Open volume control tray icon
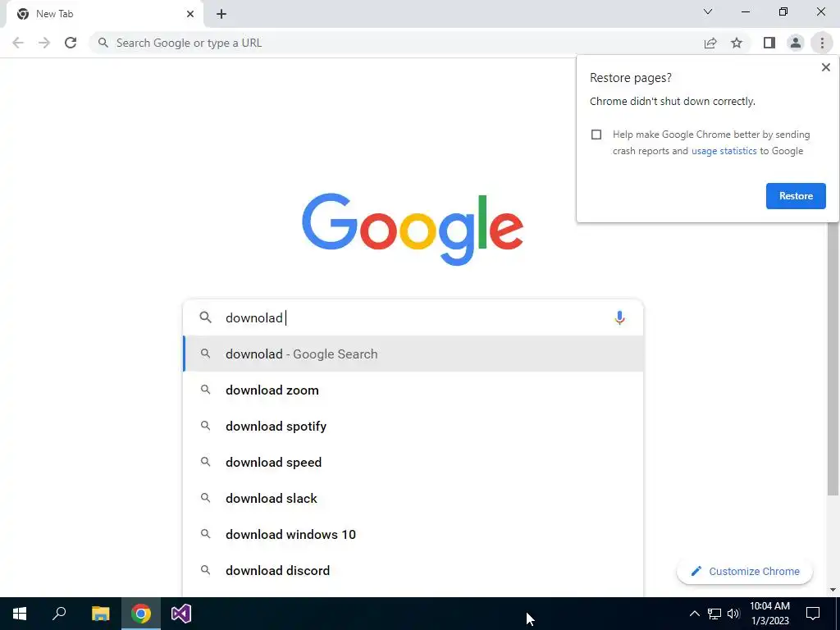Viewport: 840px width, 630px height. click(x=733, y=614)
